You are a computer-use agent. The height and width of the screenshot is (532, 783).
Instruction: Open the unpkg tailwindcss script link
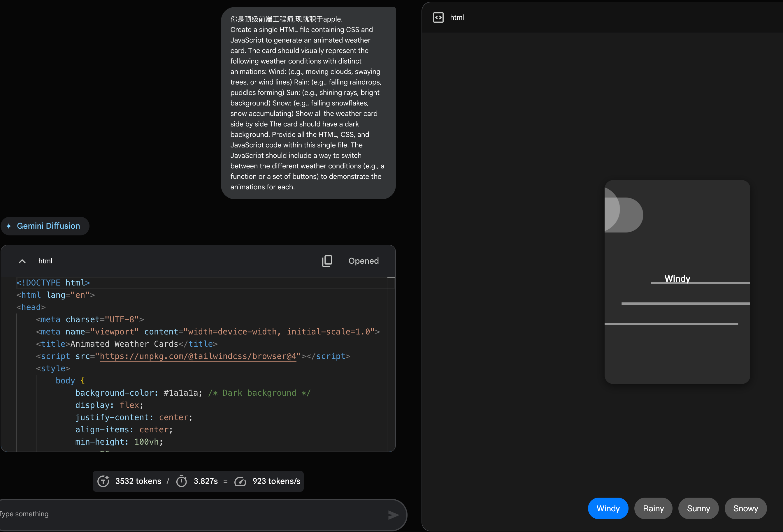[x=198, y=356]
